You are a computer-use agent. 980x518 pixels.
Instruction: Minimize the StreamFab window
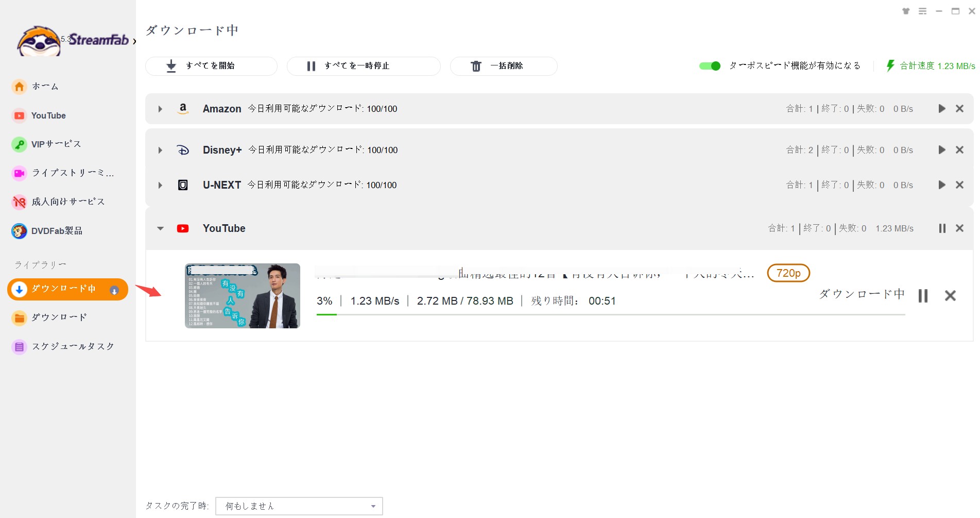pyautogui.click(x=939, y=11)
